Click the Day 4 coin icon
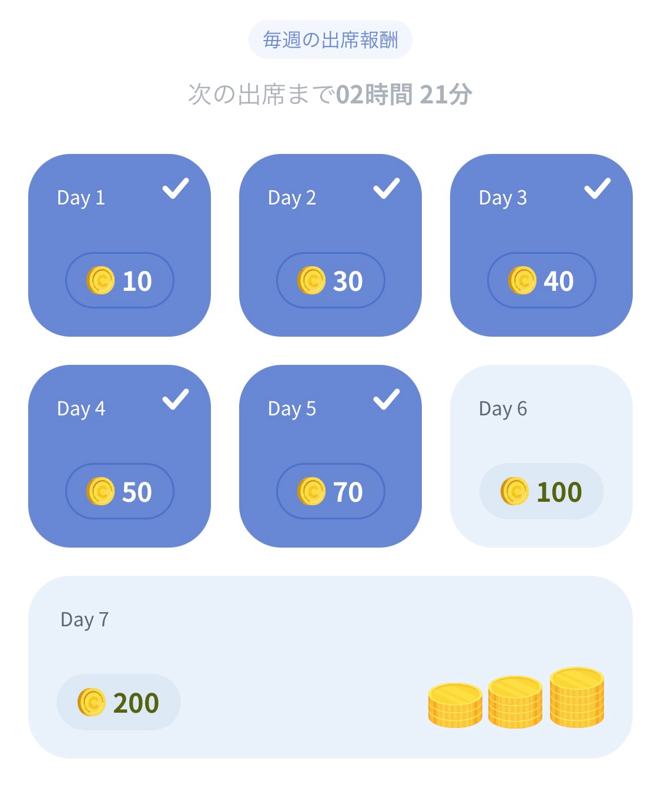Image resolution: width=661 pixels, height=812 pixels. click(x=100, y=491)
